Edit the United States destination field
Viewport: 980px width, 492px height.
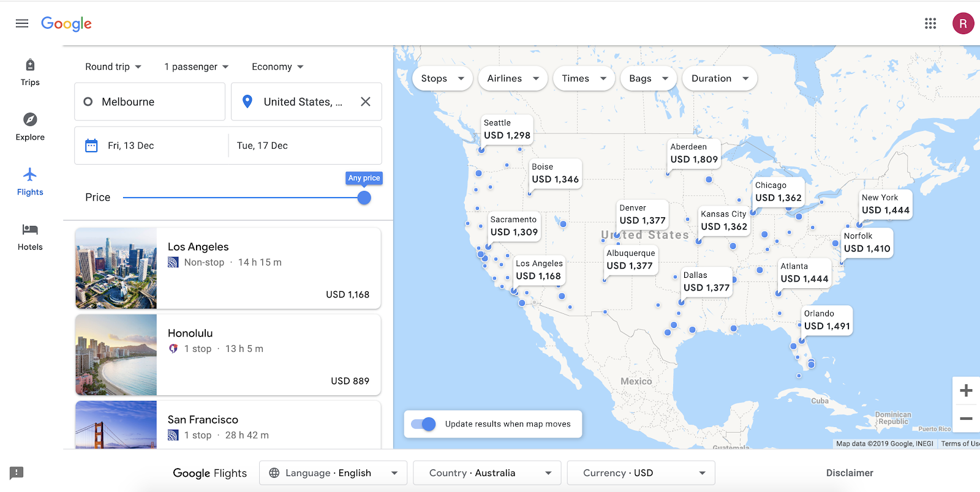(x=306, y=102)
